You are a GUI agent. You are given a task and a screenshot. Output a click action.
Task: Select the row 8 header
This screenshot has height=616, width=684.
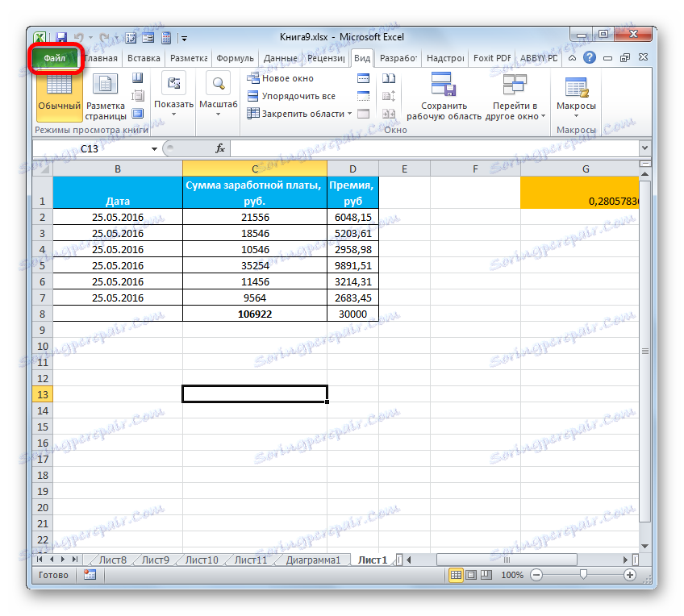coord(42,314)
